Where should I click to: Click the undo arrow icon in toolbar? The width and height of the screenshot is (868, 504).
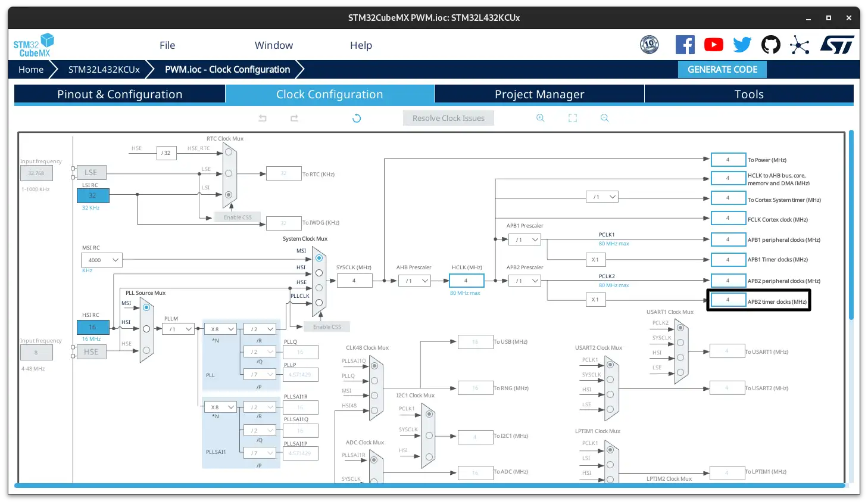click(x=263, y=118)
